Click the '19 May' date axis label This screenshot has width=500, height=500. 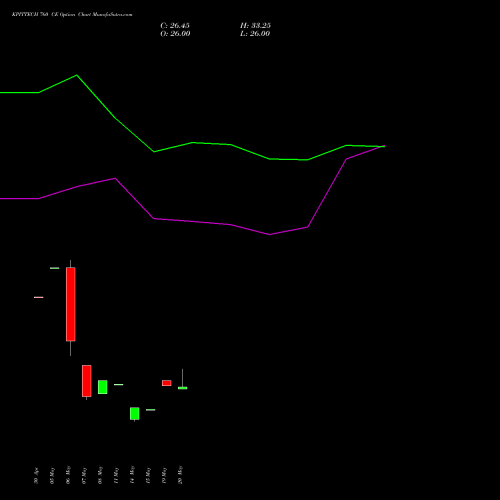coord(164,476)
